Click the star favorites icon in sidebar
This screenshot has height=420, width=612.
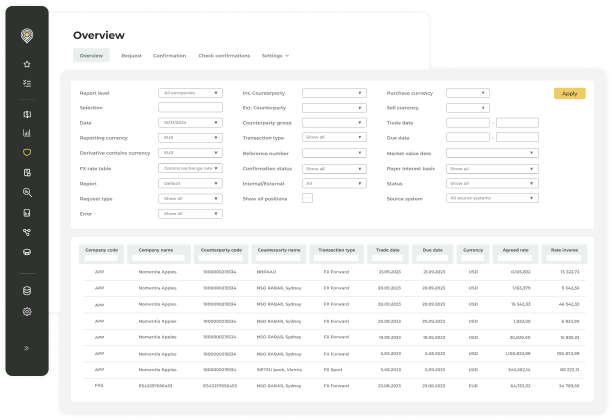tap(27, 64)
